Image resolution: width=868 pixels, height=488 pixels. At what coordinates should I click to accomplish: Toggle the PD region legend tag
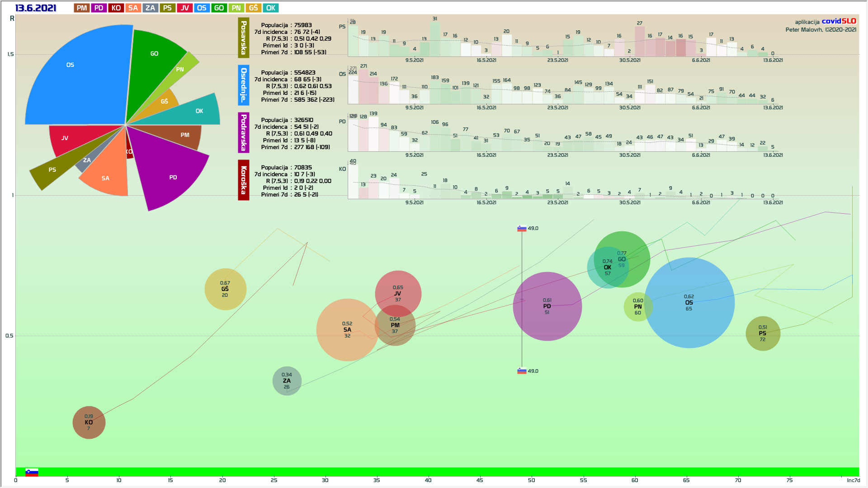(x=99, y=8)
